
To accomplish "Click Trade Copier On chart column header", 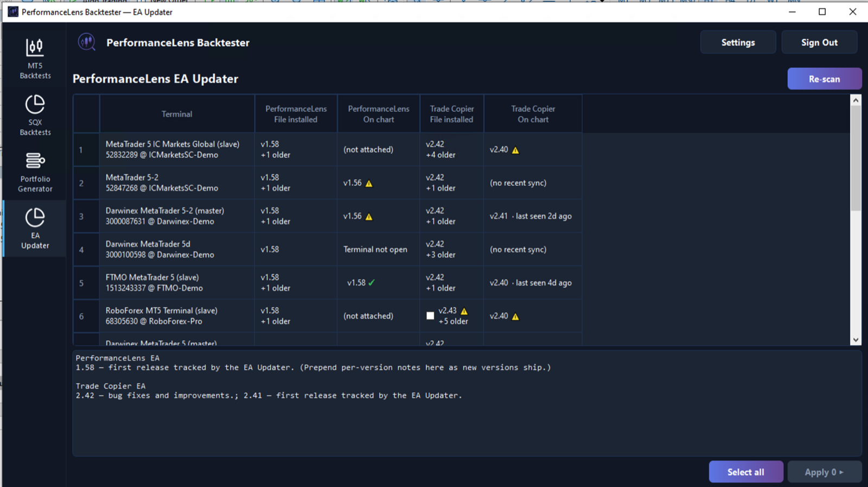I will 533,114.
